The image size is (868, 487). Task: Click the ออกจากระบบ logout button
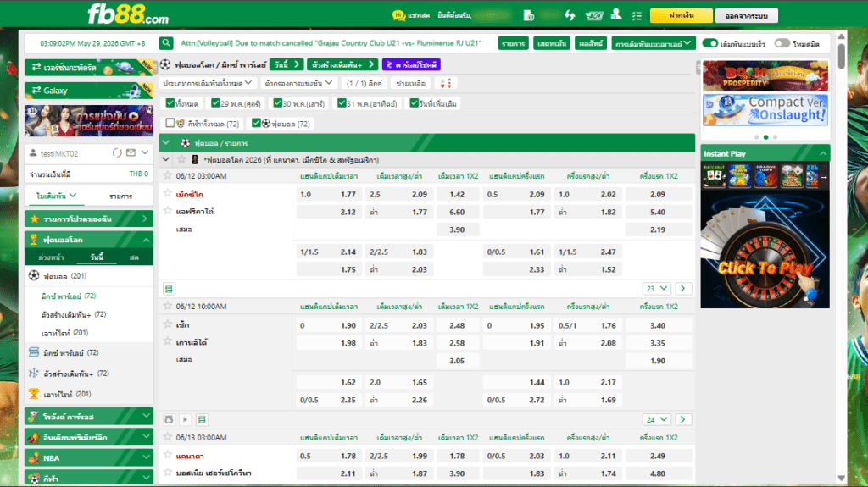(x=746, y=15)
